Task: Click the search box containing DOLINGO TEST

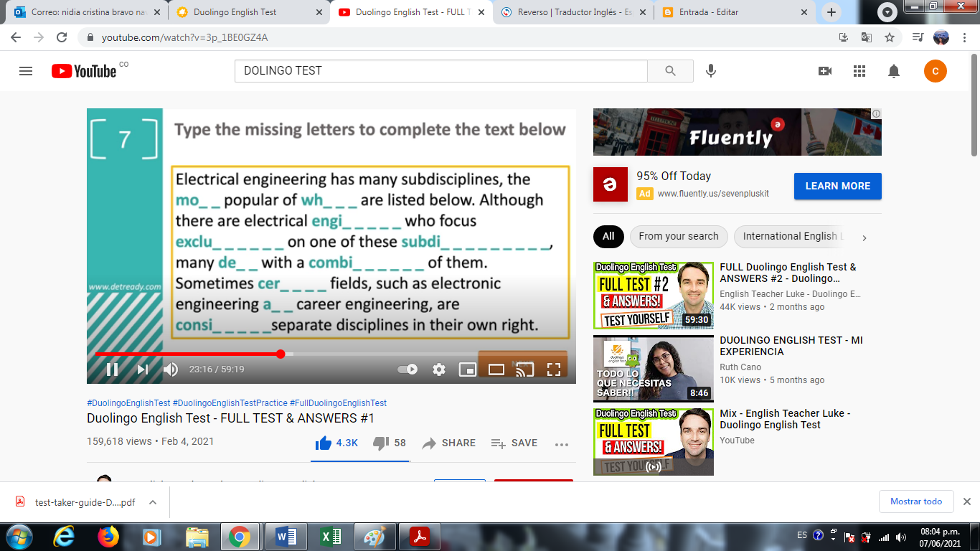Action: pyautogui.click(x=441, y=71)
